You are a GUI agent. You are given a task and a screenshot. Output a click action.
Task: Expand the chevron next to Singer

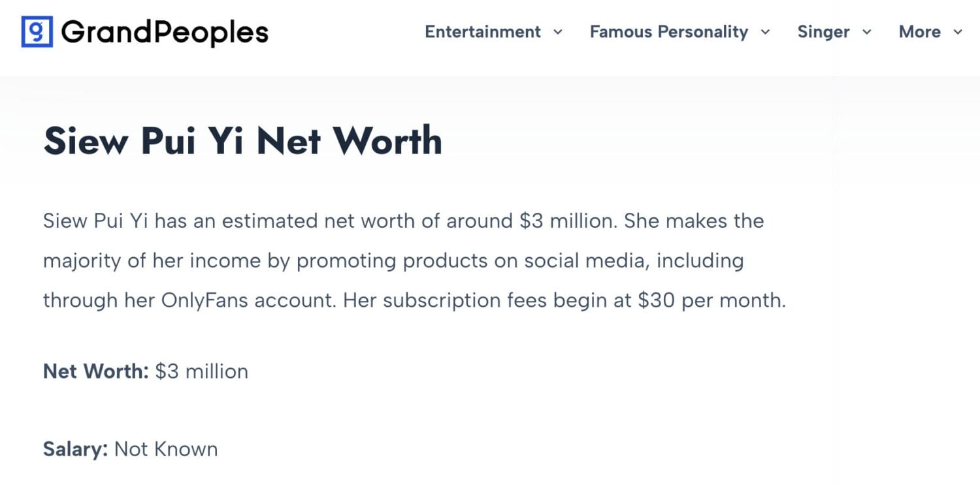[867, 32]
